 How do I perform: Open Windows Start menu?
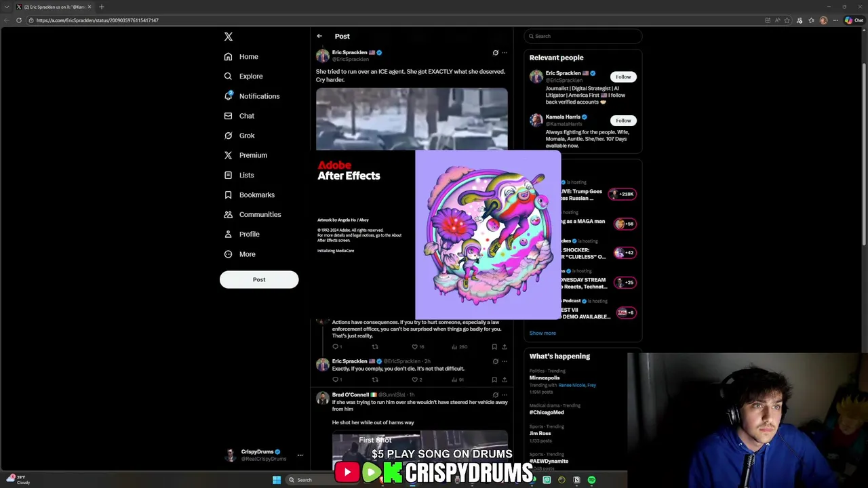(277, 480)
